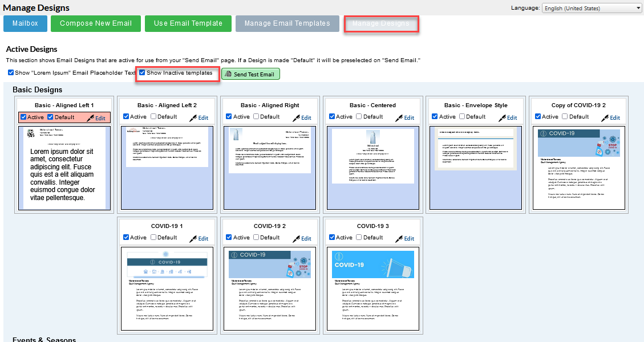The width and height of the screenshot is (644, 342).
Task: Uncheck Active for COVID-19 3
Action: (x=331, y=237)
